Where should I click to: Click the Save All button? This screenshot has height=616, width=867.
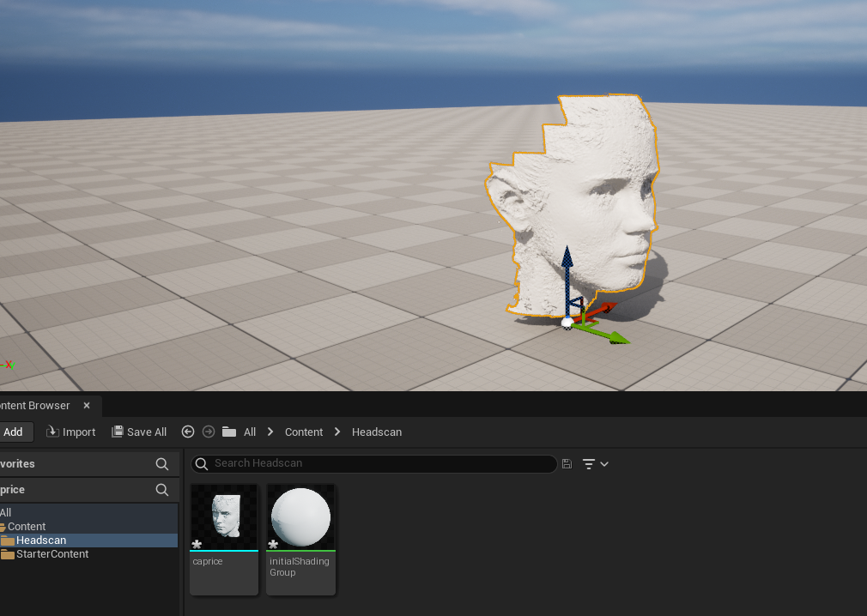coord(139,432)
